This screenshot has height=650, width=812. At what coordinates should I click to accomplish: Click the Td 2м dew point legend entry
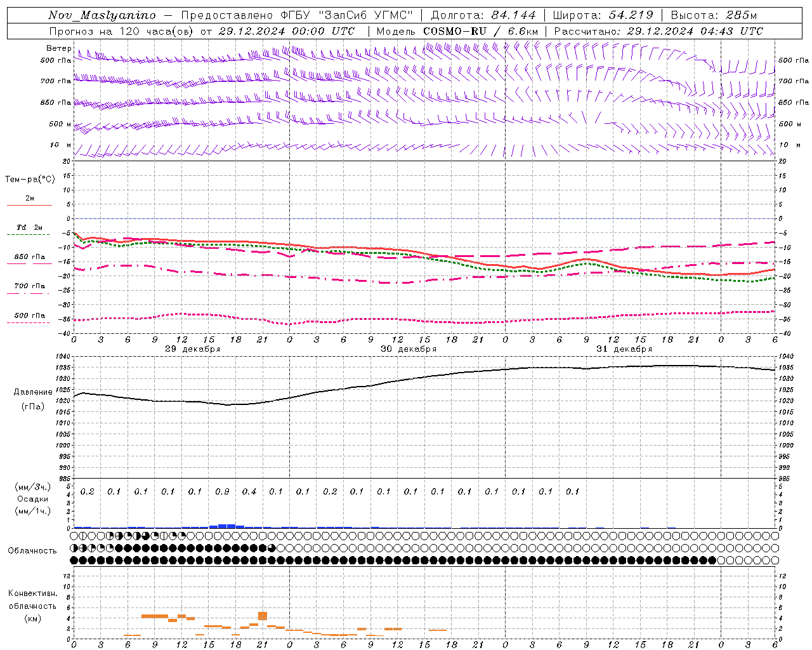(x=29, y=227)
